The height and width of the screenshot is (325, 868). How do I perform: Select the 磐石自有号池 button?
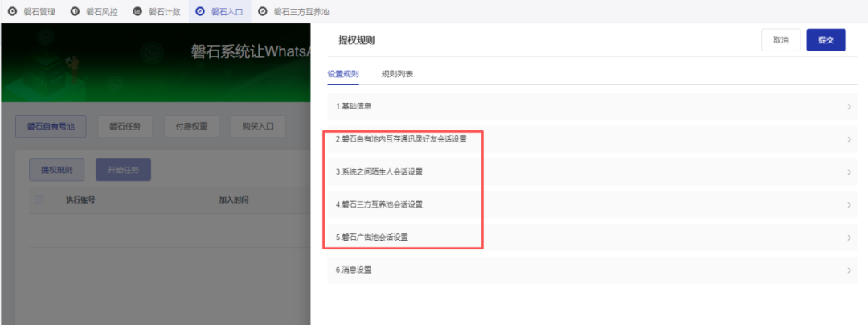(x=51, y=127)
